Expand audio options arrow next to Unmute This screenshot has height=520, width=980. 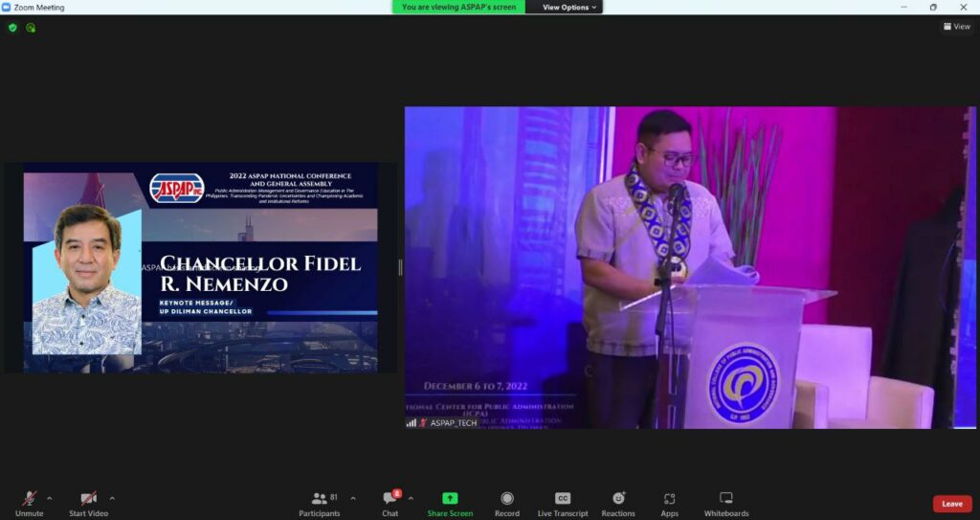click(x=50, y=498)
